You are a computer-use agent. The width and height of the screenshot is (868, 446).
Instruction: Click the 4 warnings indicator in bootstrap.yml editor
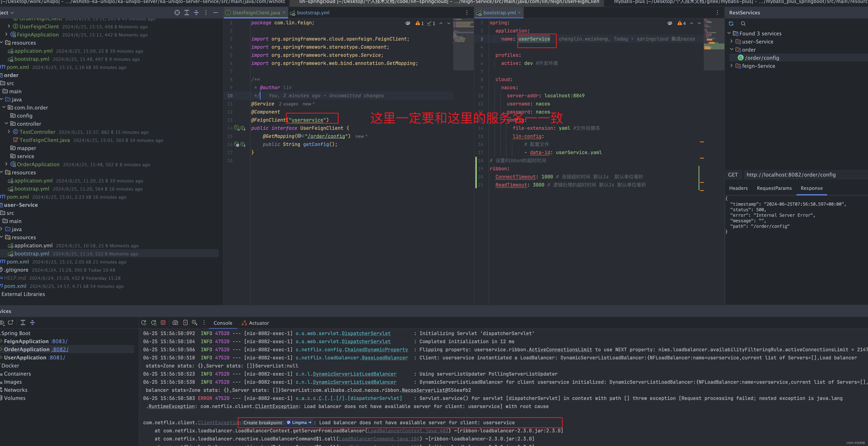point(681,23)
